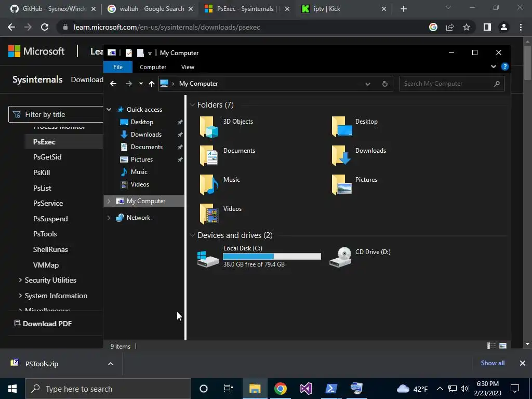Select the CD Drive (D:) icon
Viewport: 532px width, 399px height.
point(360,257)
